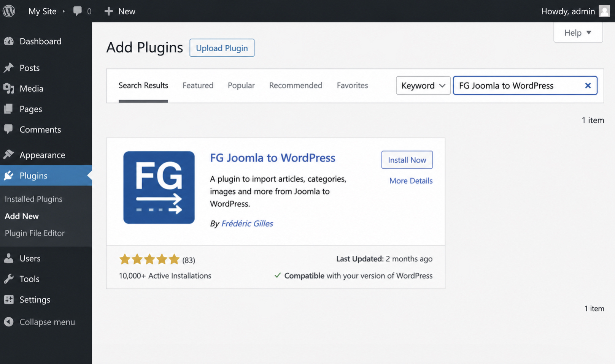This screenshot has width=615, height=364.
Task: Click the plus icon next to New
Action: point(108,11)
